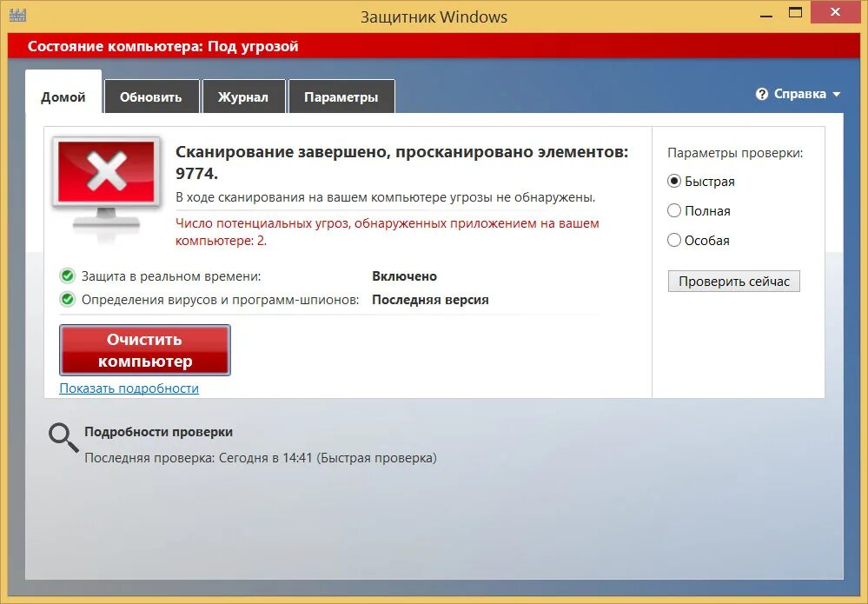Click the magnifying glass scan details icon
Screen dimensions: 868x604
(63, 438)
